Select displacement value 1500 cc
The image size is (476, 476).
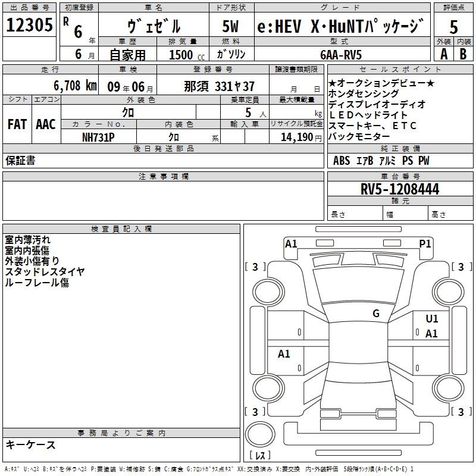187,55
